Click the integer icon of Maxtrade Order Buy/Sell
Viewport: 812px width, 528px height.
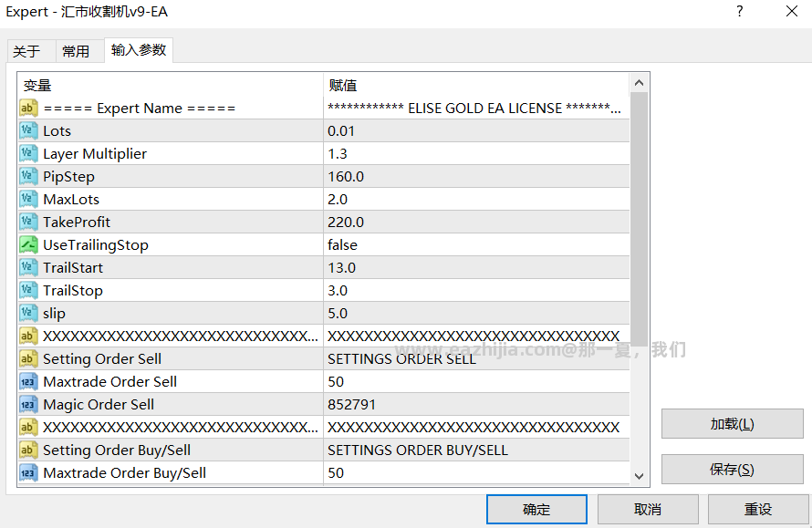tap(28, 472)
